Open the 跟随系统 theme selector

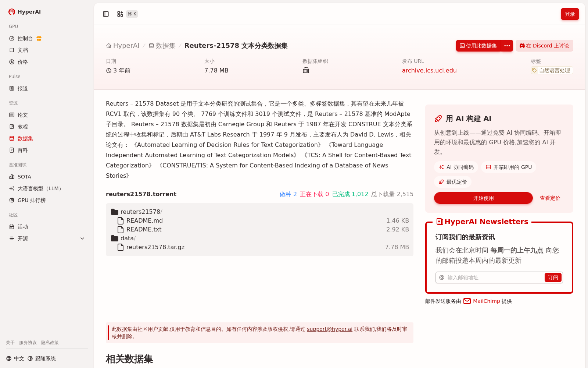[42, 358]
